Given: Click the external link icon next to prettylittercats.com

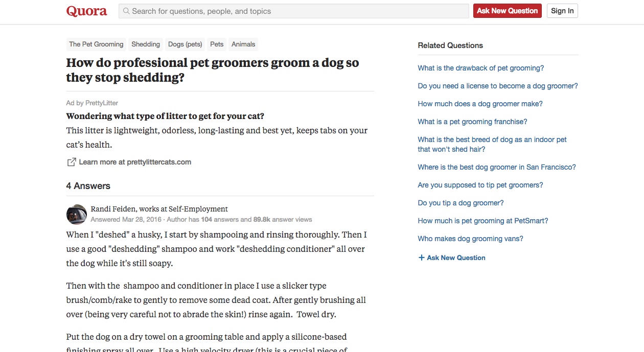Looking at the screenshot, I should point(71,161).
